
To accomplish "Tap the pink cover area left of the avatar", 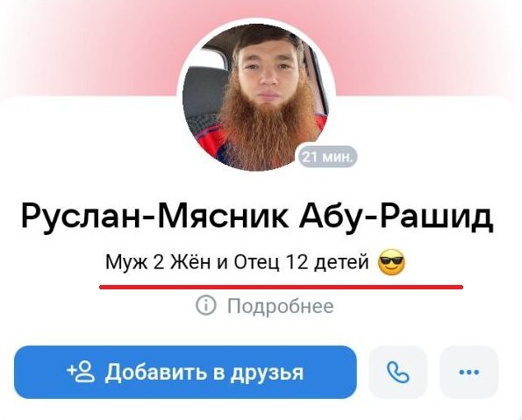I will tap(89, 46).
